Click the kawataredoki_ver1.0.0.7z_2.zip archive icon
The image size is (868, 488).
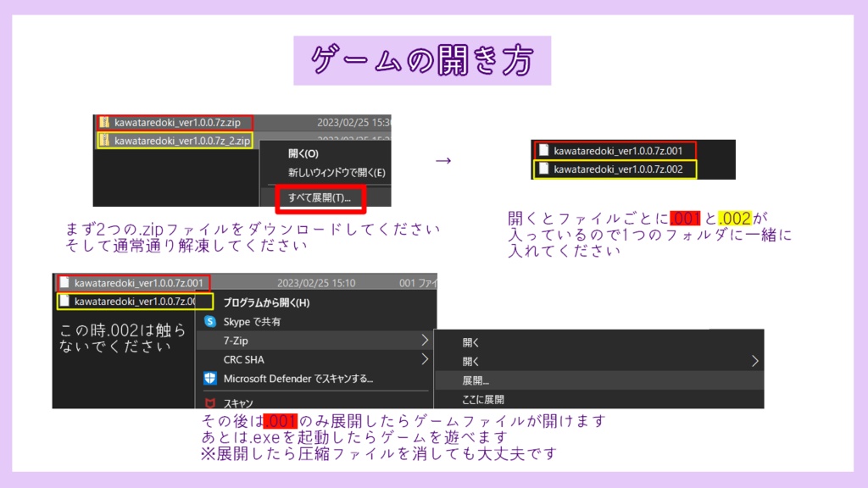tap(103, 141)
